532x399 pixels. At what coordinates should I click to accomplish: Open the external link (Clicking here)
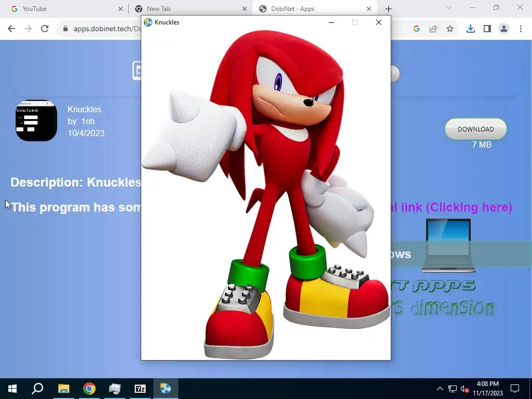452,207
